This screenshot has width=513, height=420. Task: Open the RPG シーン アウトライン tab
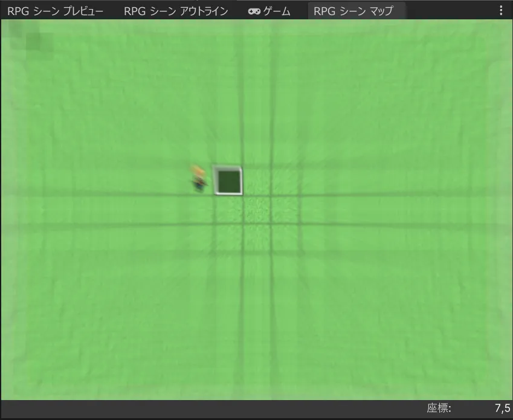(x=175, y=11)
